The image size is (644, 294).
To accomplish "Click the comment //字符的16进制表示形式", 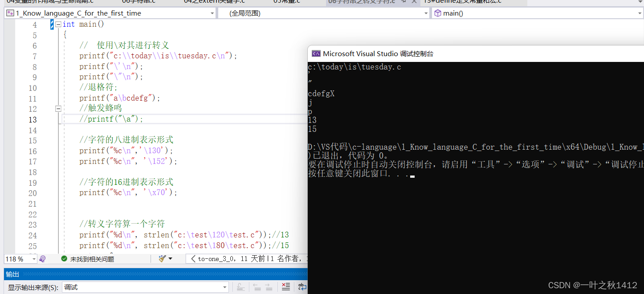I will 126,182.
